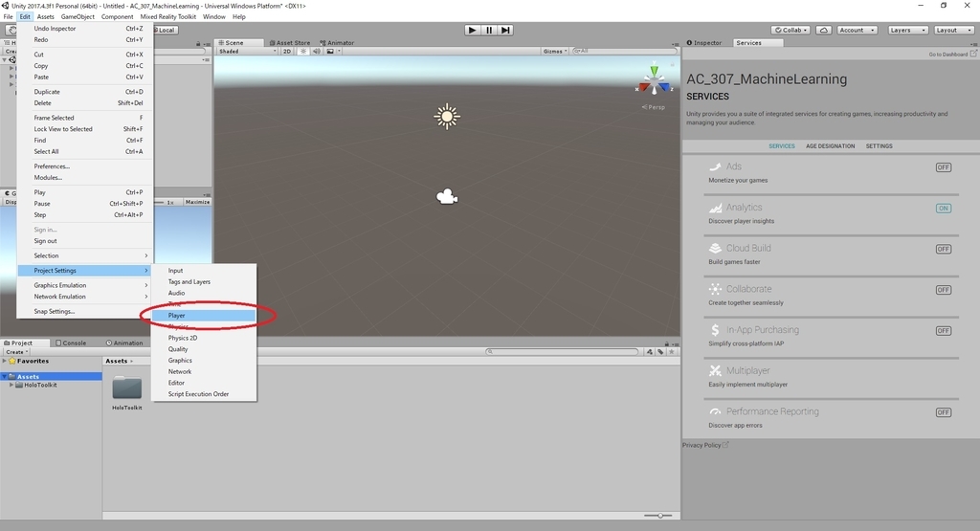Image resolution: width=980 pixels, height=531 pixels.
Task: Open the Mixed Reality Toolkit menu
Action: 168,17
